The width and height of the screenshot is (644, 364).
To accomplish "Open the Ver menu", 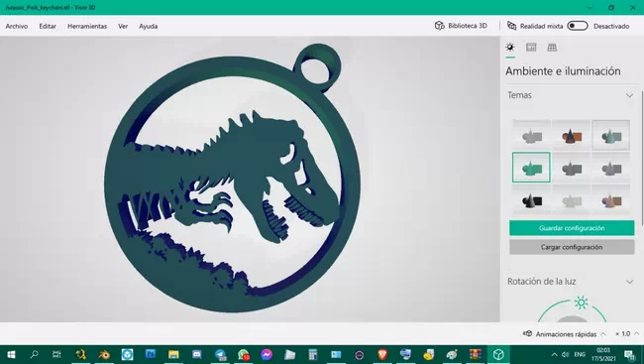I will coord(123,26).
